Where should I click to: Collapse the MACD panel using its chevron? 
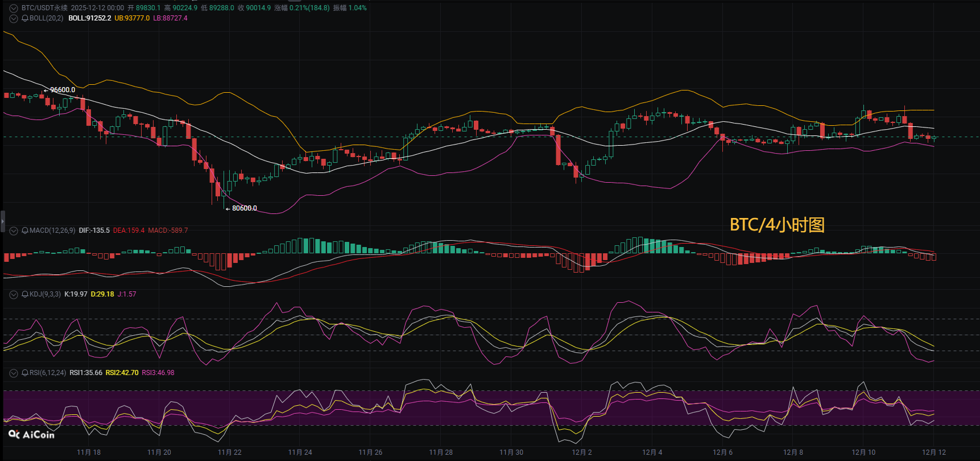[14, 230]
